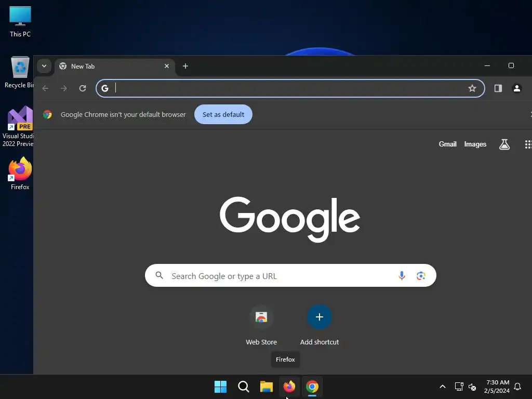This screenshot has height=399, width=532.
Task: Go back using the back arrow
Action: click(46, 88)
